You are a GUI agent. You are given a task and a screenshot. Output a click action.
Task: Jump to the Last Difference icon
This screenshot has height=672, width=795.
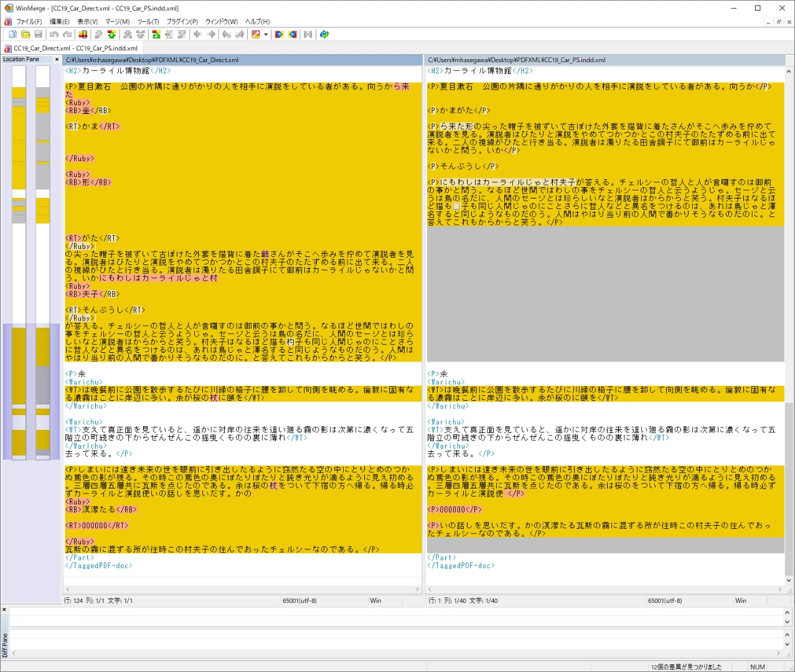tap(182, 34)
